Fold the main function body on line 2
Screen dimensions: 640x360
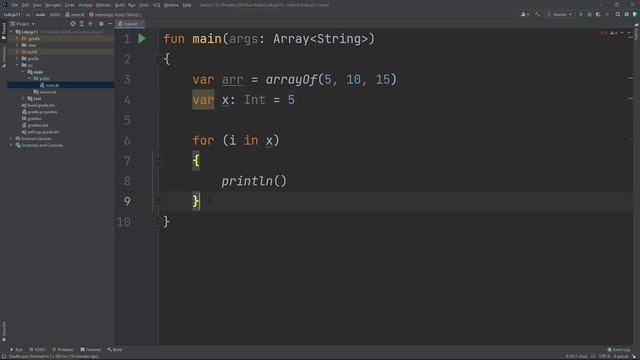coord(158,59)
